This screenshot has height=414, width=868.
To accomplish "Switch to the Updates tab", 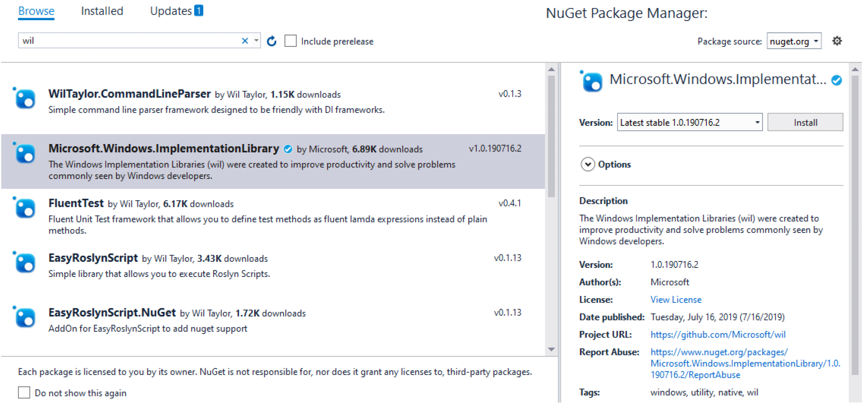I will (176, 11).
